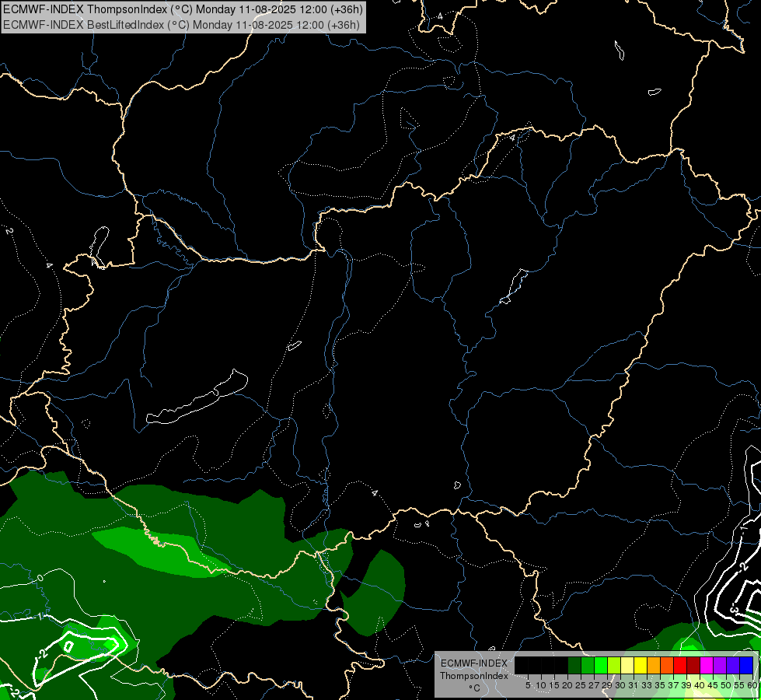Click the red-orange 35–37 legend swatch

point(667,665)
